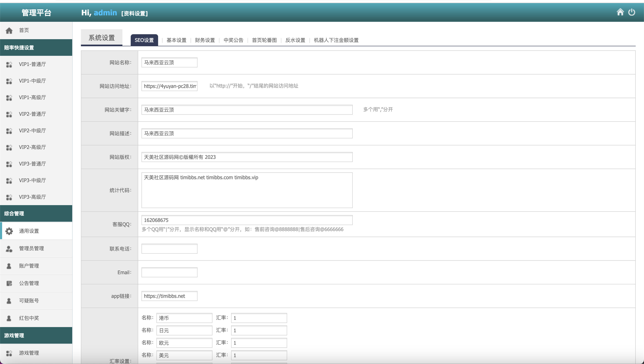Image resolution: width=644 pixels, height=364 pixels.
Task: Click the home icon in top-right header
Action: coord(620,12)
